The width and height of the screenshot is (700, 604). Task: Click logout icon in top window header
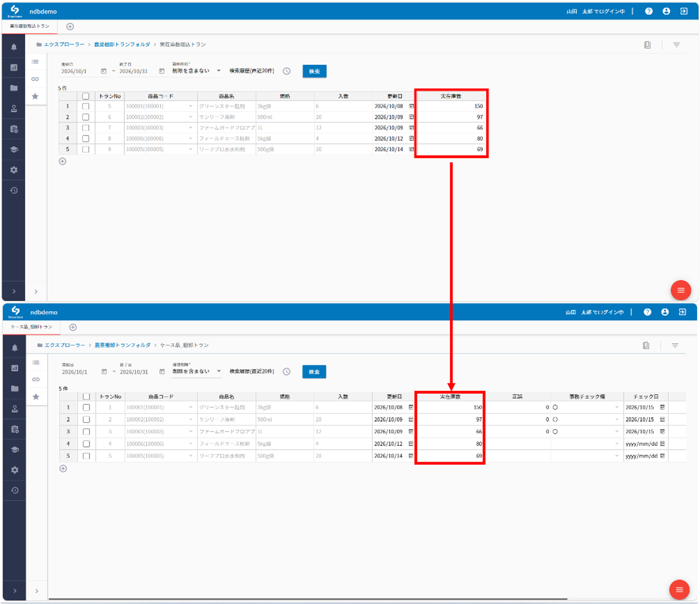click(684, 11)
